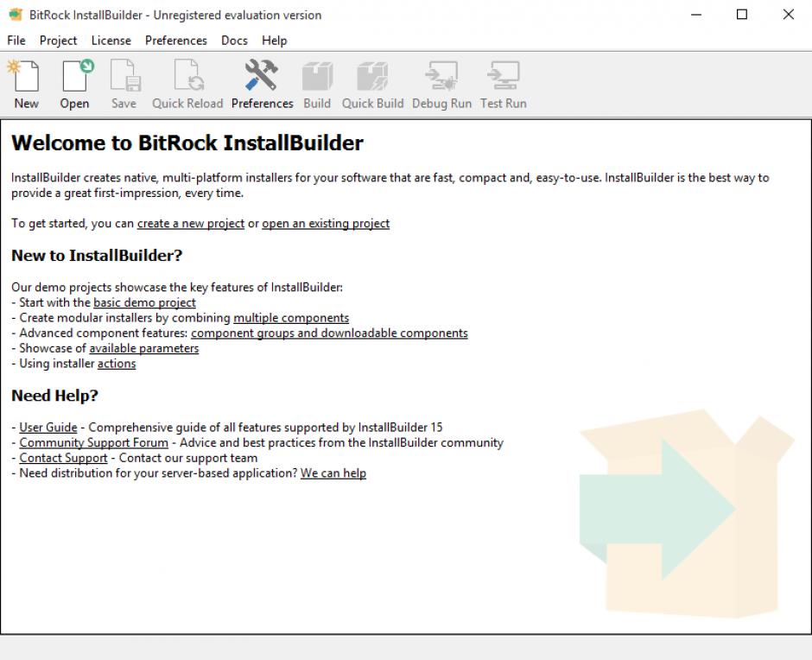Viewport: 812px width, 660px height.
Task: Click the Build toolbar icon
Action: click(x=317, y=85)
